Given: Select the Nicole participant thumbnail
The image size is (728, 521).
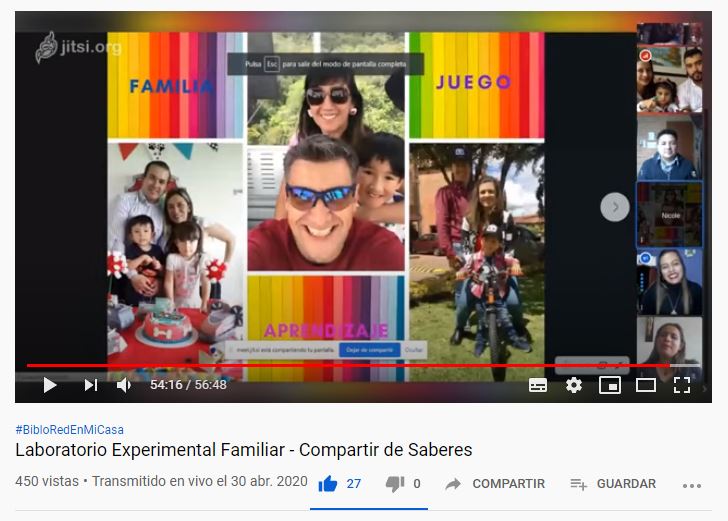Looking at the screenshot, I should 670,214.
